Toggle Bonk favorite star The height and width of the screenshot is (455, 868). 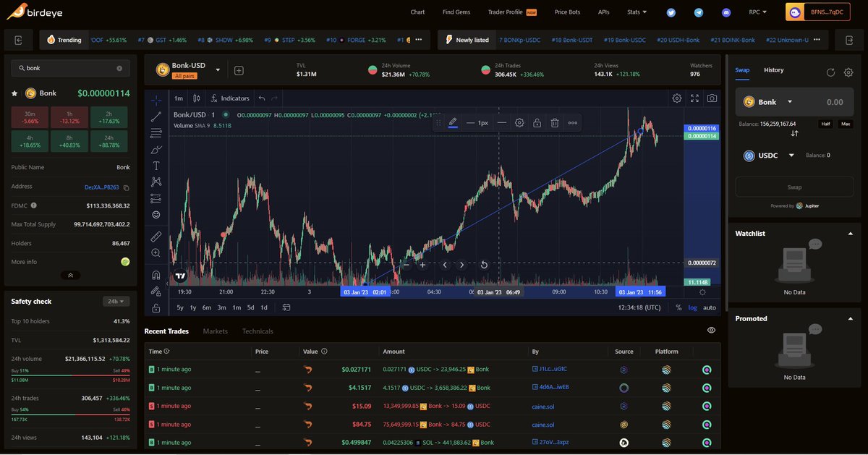tap(14, 93)
